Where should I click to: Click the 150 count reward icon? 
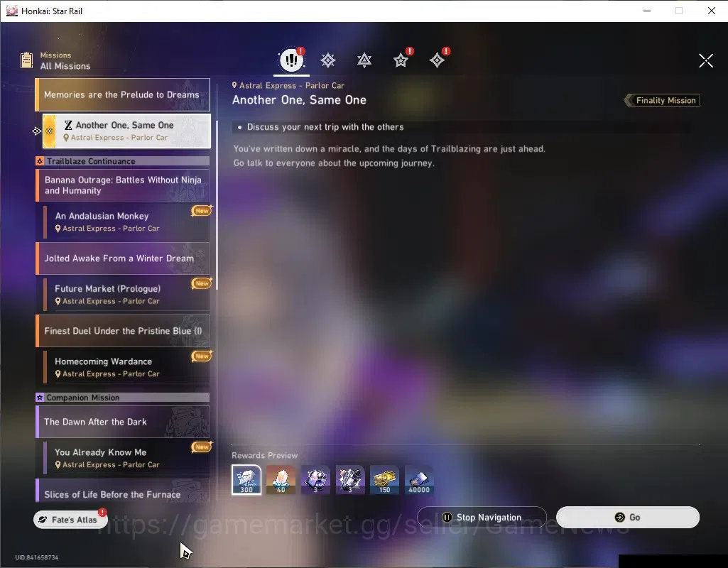point(384,479)
